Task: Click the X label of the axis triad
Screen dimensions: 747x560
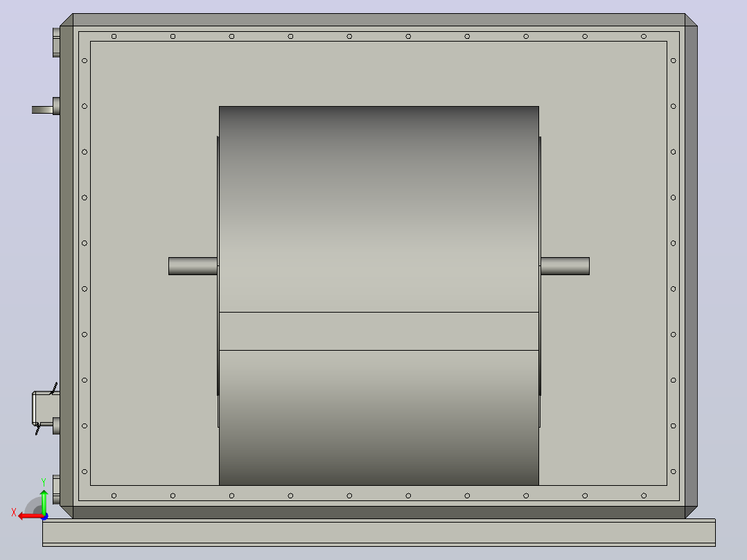Action: tap(14, 512)
